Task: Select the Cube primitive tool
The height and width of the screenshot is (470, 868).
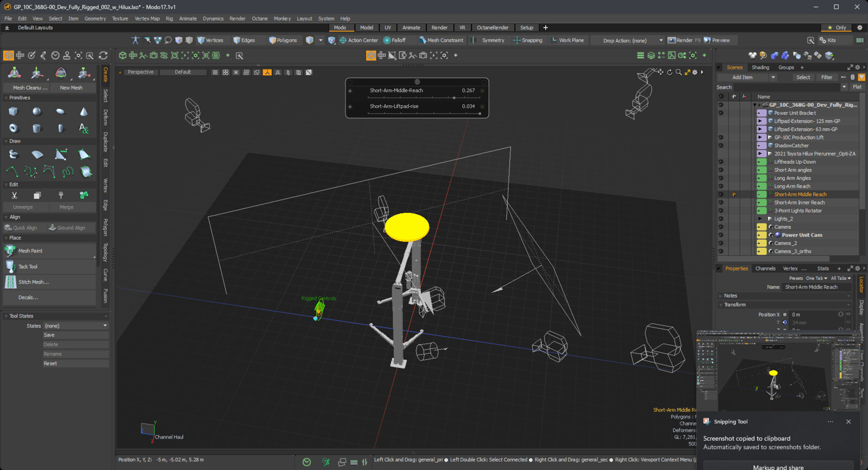Action: pos(13,111)
